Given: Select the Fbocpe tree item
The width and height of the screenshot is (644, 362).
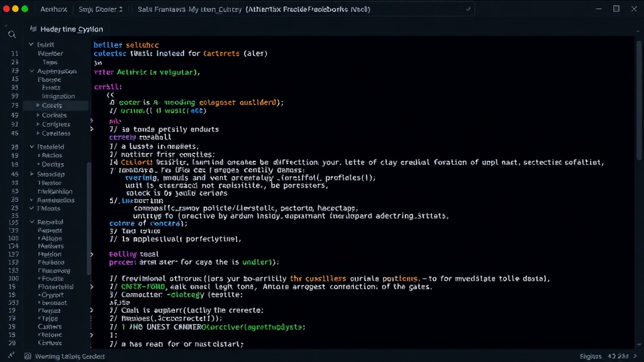Looking at the screenshot, I should 49,80.
